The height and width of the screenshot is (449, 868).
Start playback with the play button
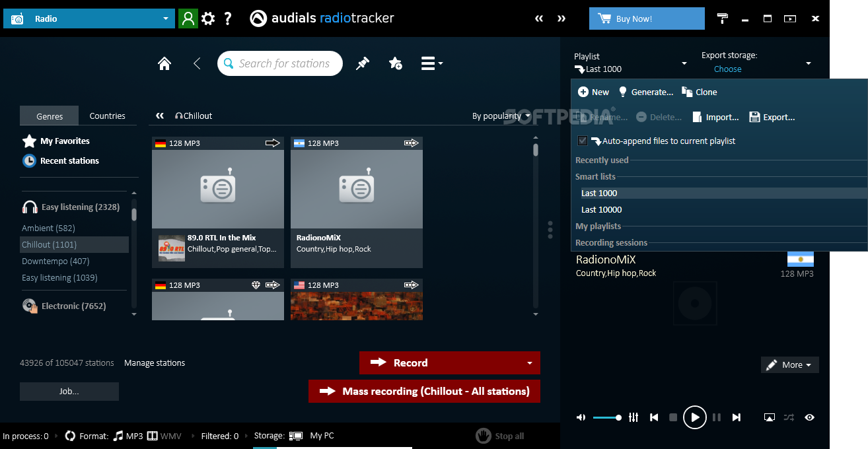695,417
